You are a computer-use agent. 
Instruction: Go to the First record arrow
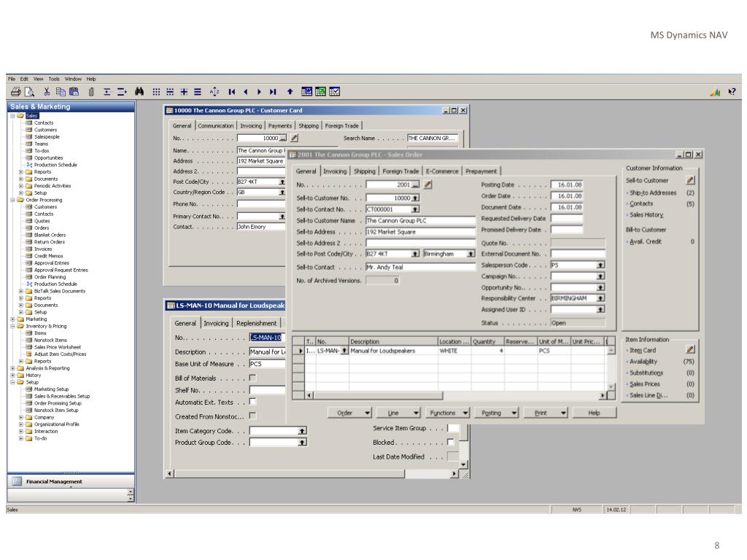232,92
